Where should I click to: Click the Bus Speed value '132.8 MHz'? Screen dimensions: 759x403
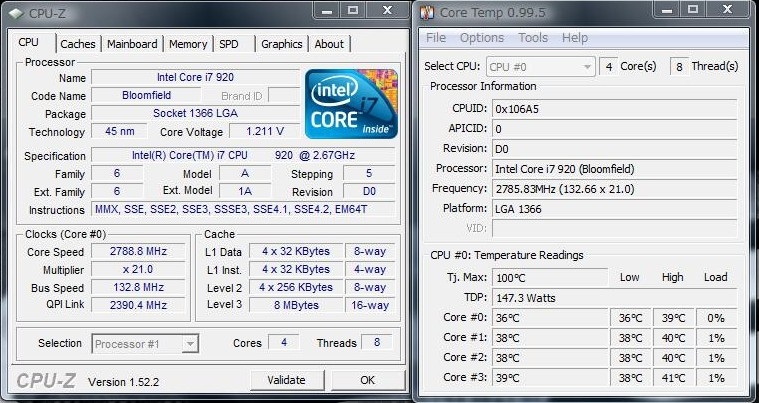pos(138,287)
